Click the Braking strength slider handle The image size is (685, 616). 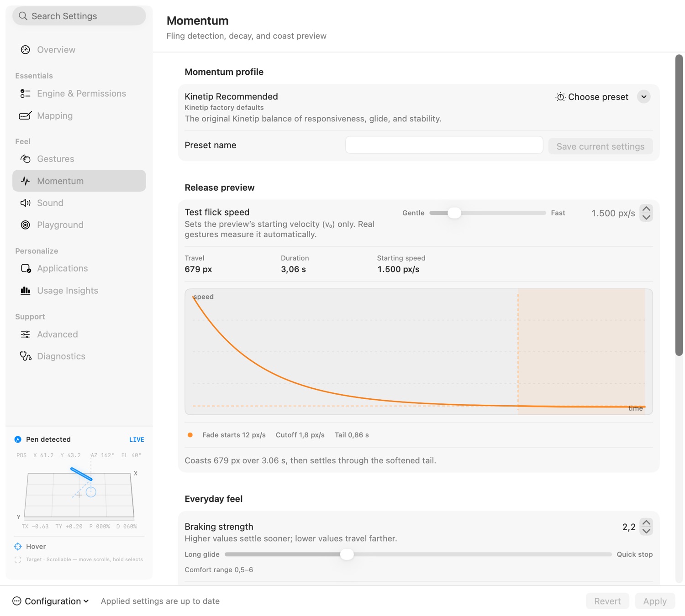pyautogui.click(x=347, y=554)
